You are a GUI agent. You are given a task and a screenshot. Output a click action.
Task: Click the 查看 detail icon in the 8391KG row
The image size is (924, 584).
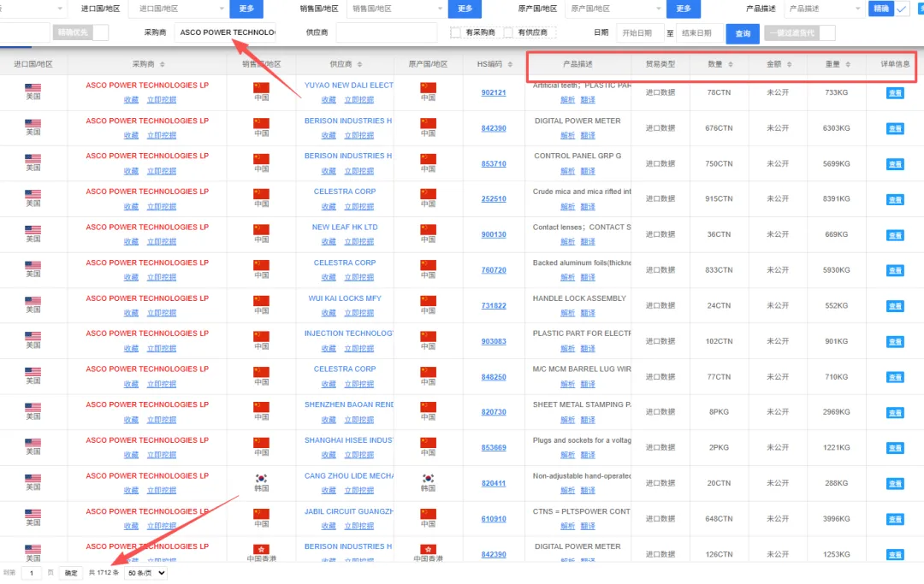coord(895,199)
